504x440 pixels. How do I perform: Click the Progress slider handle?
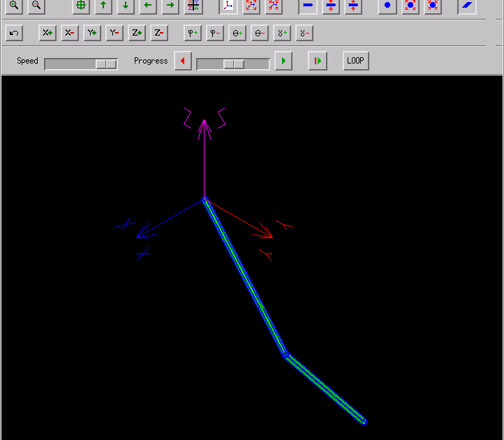(234, 64)
